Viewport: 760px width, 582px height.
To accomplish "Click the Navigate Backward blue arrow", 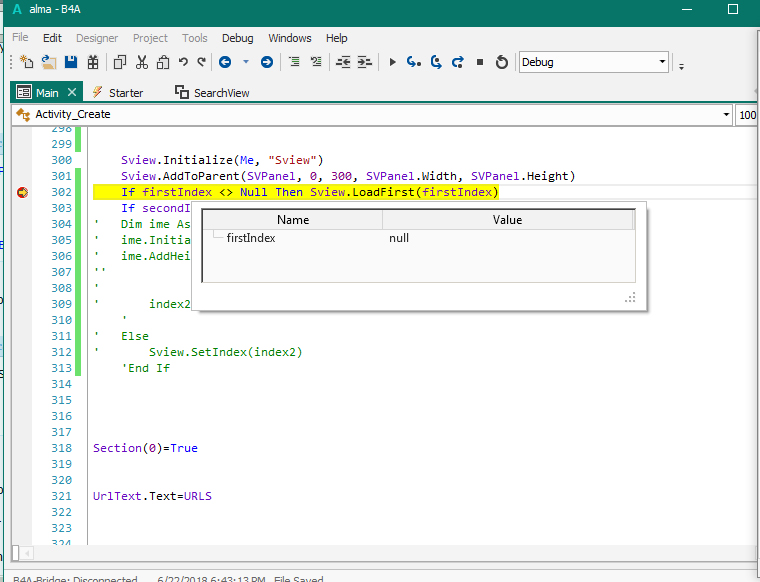I will click(225, 62).
